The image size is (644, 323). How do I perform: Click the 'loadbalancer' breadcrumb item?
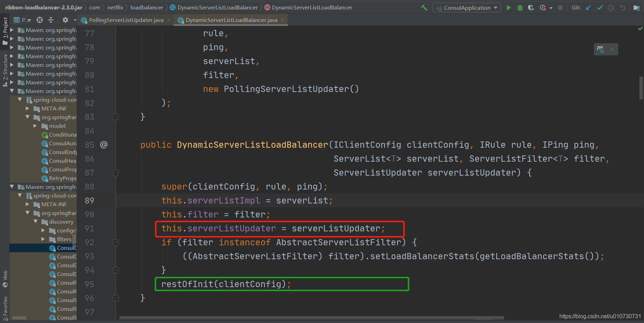[147, 7]
